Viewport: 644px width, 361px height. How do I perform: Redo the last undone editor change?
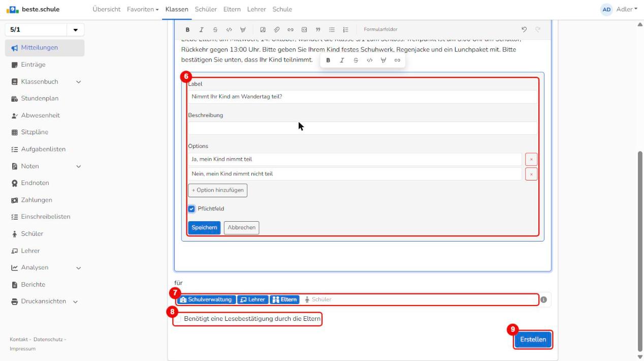[538, 29]
